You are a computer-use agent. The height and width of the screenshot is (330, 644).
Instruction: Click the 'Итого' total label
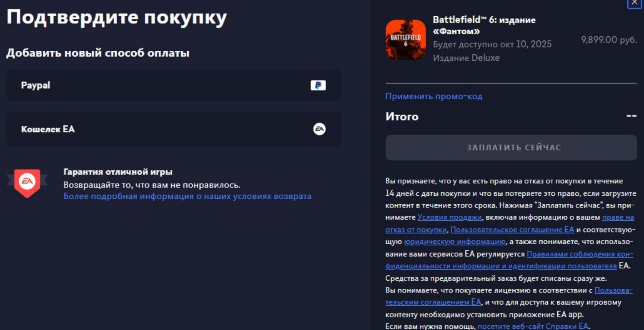pyautogui.click(x=402, y=117)
